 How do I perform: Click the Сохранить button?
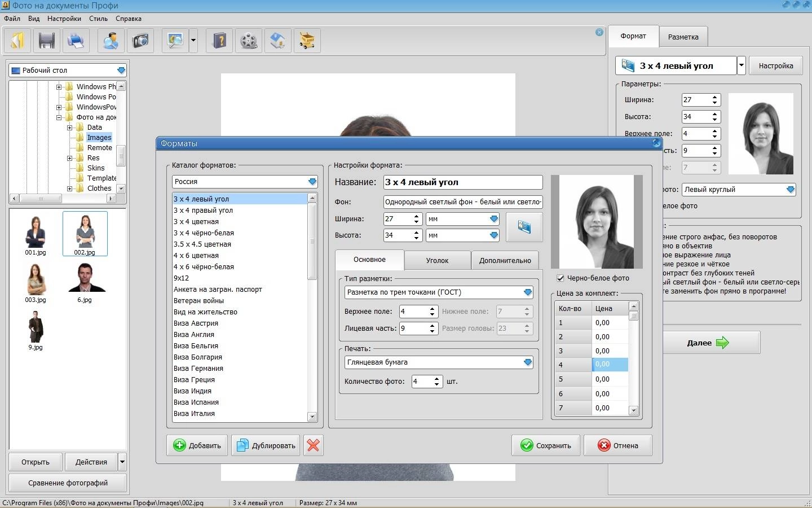pyautogui.click(x=546, y=445)
